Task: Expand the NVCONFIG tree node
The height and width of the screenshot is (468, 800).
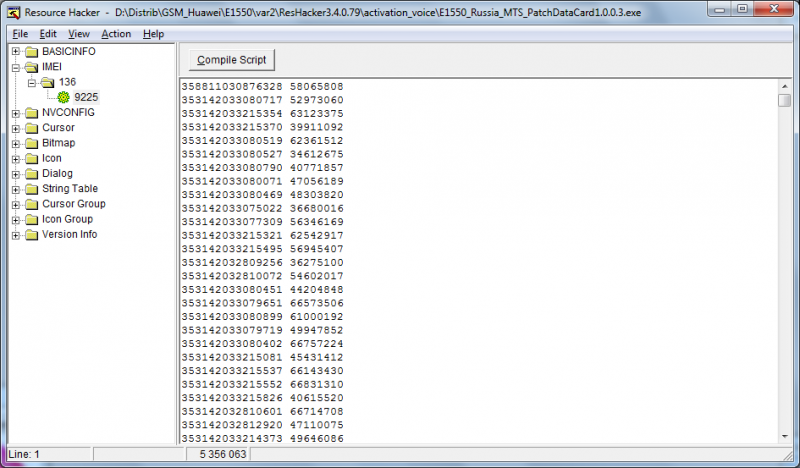Action: [x=16, y=113]
